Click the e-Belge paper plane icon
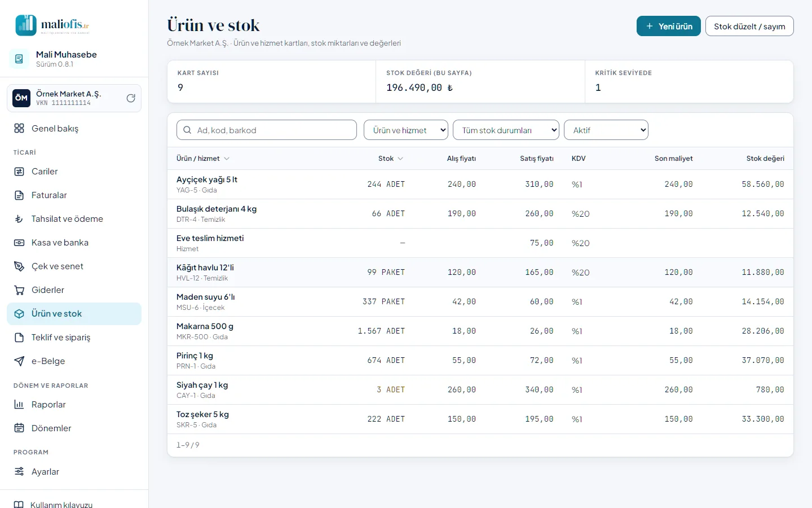Screen dimensions: 812x508 [x=19, y=361]
